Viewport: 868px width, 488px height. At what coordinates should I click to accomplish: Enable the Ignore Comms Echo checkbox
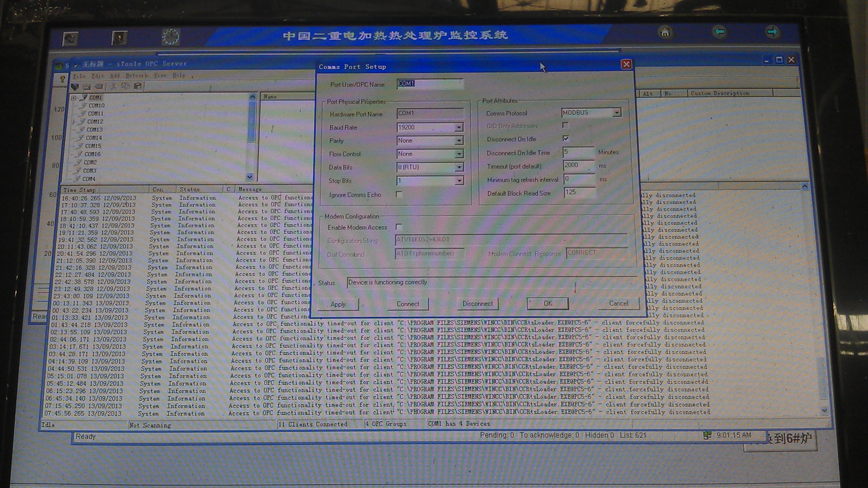tap(399, 194)
